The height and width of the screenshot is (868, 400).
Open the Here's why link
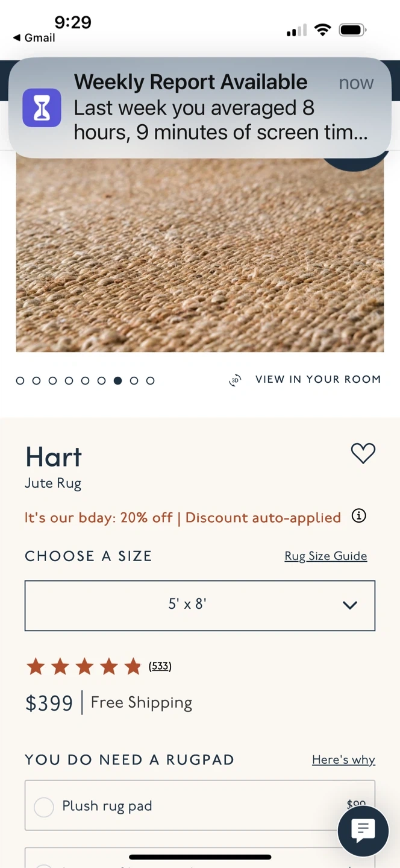[343, 760]
